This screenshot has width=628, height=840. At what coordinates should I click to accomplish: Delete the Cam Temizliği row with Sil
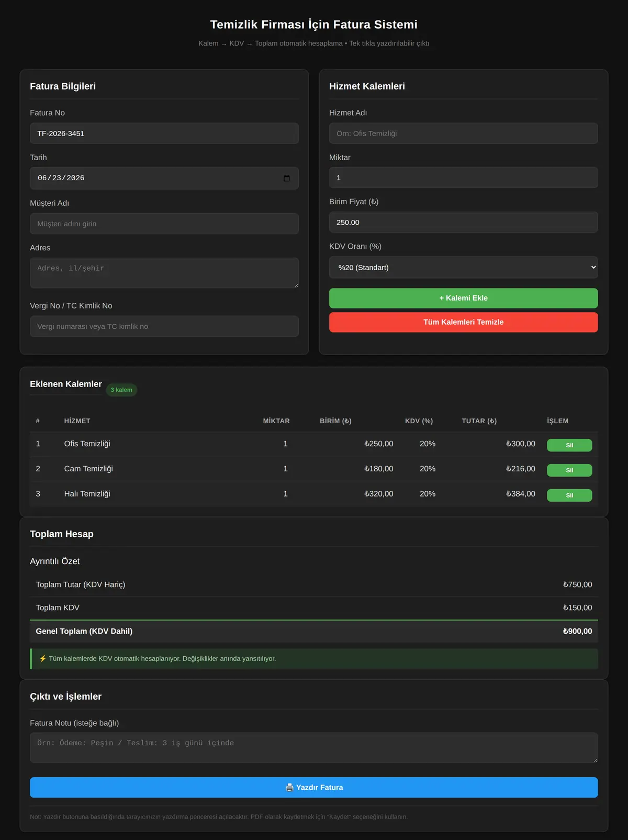(x=569, y=470)
